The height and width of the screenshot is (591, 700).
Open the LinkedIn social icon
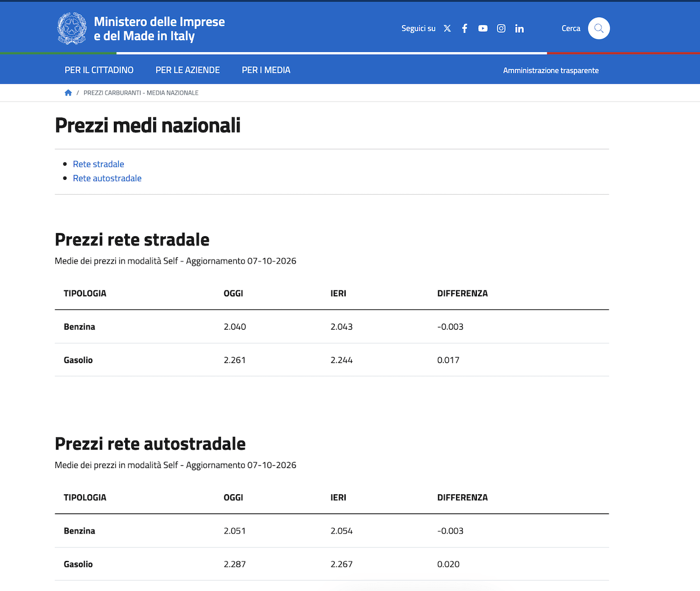pos(520,28)
